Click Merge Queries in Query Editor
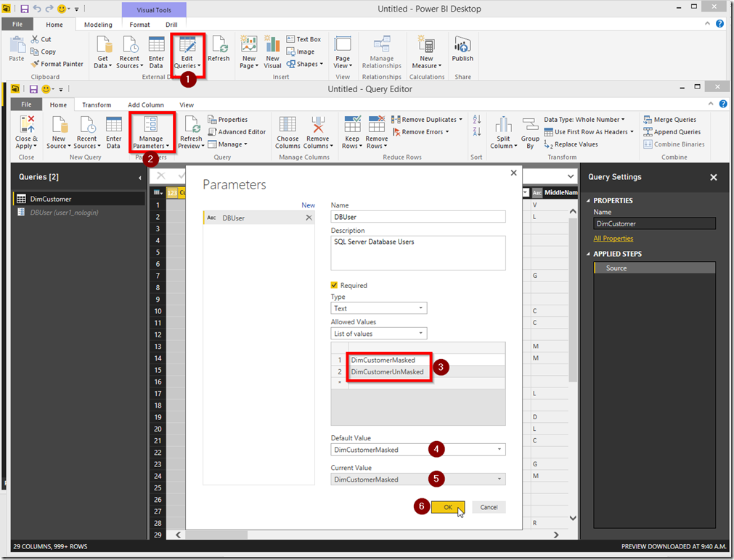 670,119
